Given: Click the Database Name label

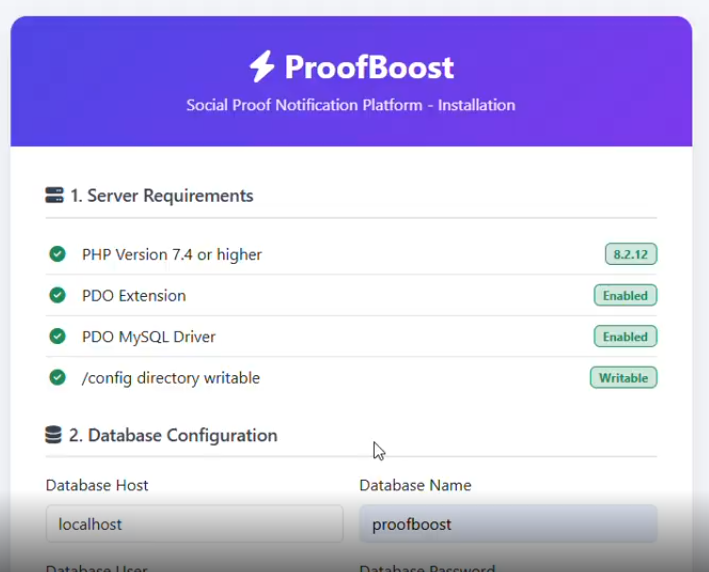Looking at the screenshot, I should pyautogui.click(x=415, y=485).
